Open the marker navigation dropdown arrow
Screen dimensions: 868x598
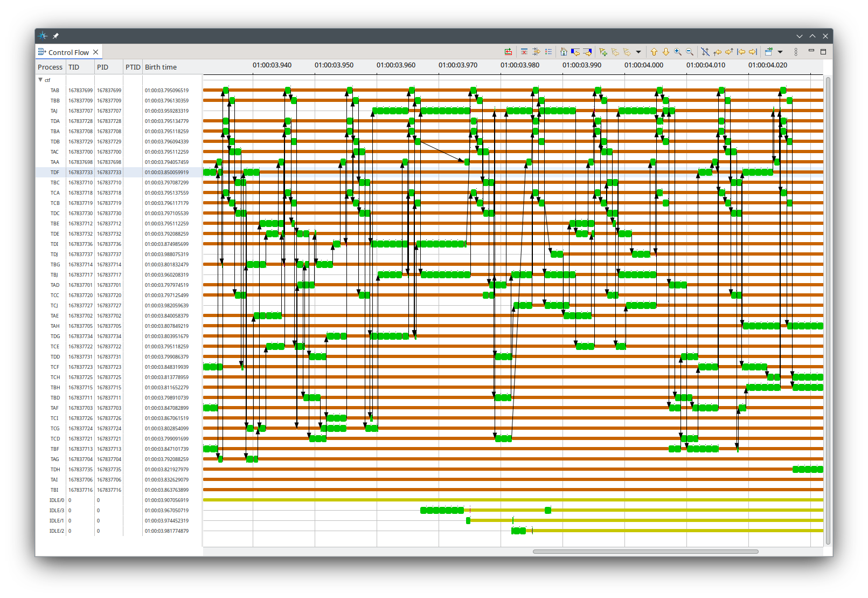(638, 52)
